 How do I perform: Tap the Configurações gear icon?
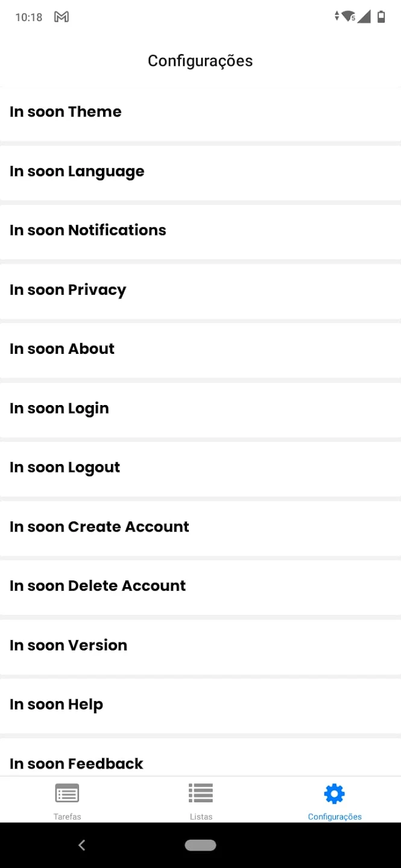pyautogui.click(x=334, y=793)
